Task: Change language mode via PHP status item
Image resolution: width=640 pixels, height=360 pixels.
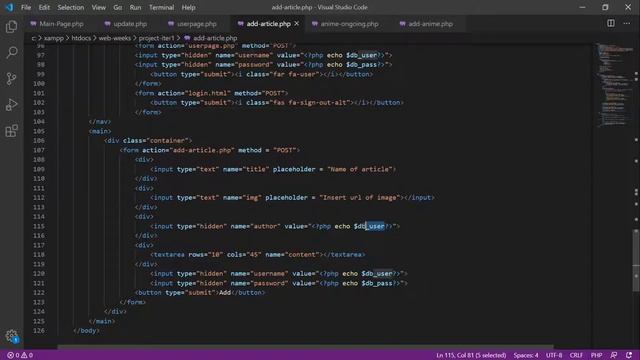Action: point(596,355)
